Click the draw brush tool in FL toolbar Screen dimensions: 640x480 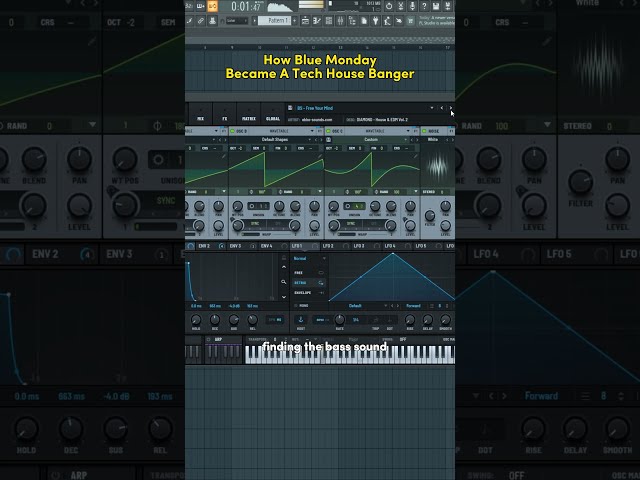click(189, 21)
